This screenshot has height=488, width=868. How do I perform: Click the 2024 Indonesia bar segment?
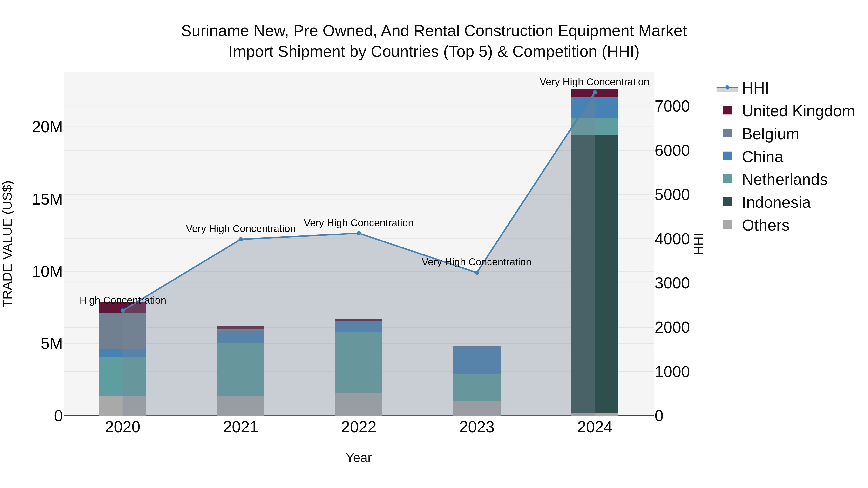click(595, 274)
